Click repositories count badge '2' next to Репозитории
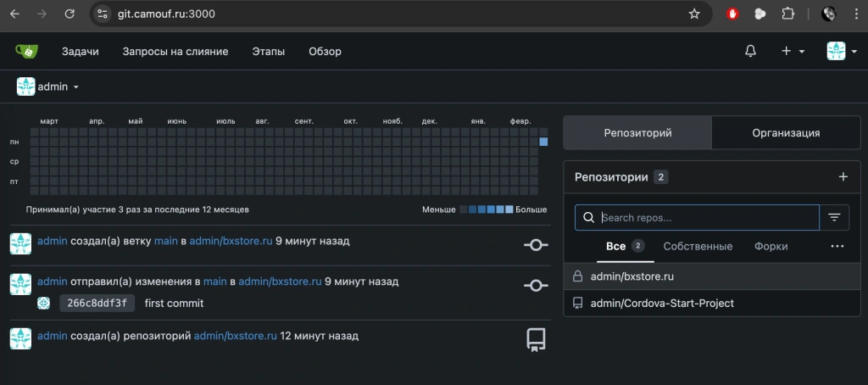Image resolution: width=868 pixels, height=385 pixels. [661, 177]
